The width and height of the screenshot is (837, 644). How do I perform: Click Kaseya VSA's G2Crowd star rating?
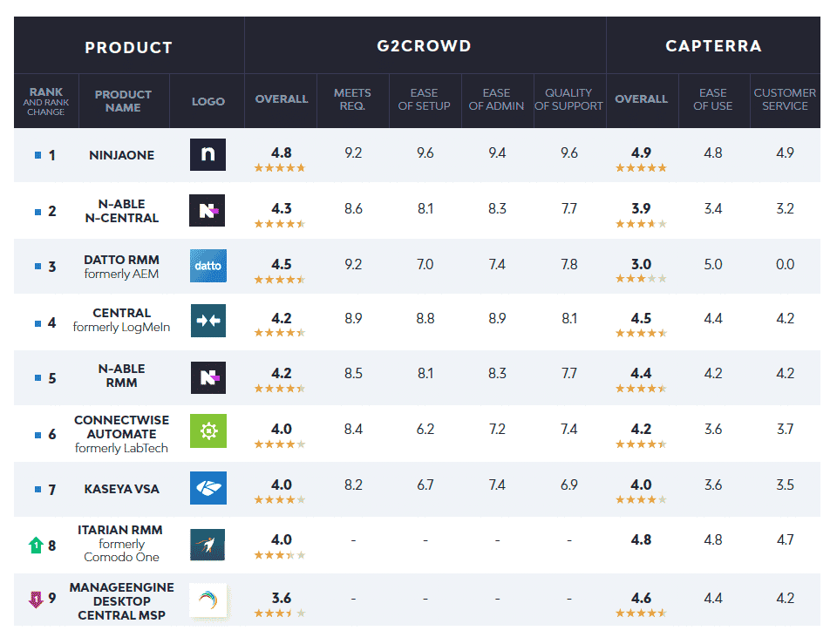click(x=280, y=500)
